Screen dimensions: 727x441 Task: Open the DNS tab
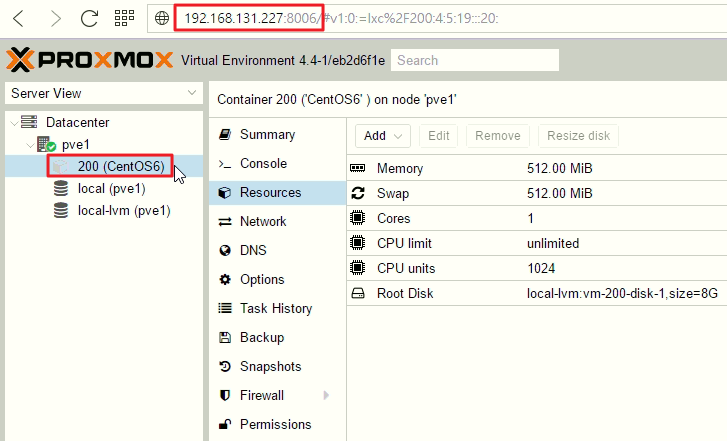point(277,250)
